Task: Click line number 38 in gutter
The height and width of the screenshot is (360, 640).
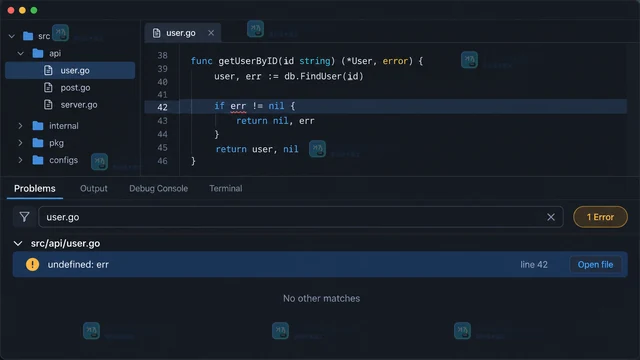Action: [x=162, y=56]
